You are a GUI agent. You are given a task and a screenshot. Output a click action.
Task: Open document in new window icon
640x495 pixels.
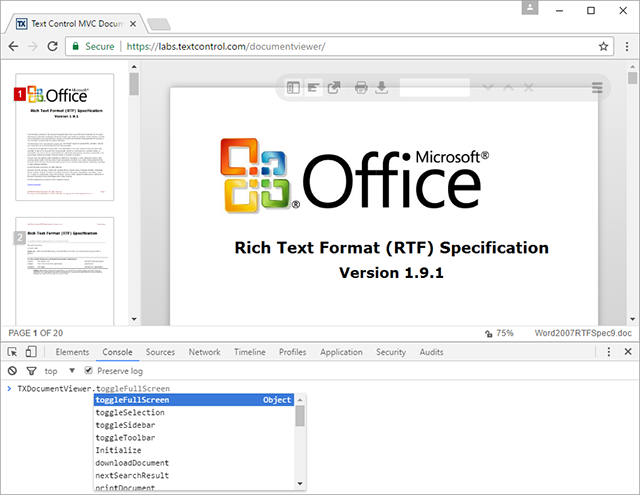pos(334,87)
